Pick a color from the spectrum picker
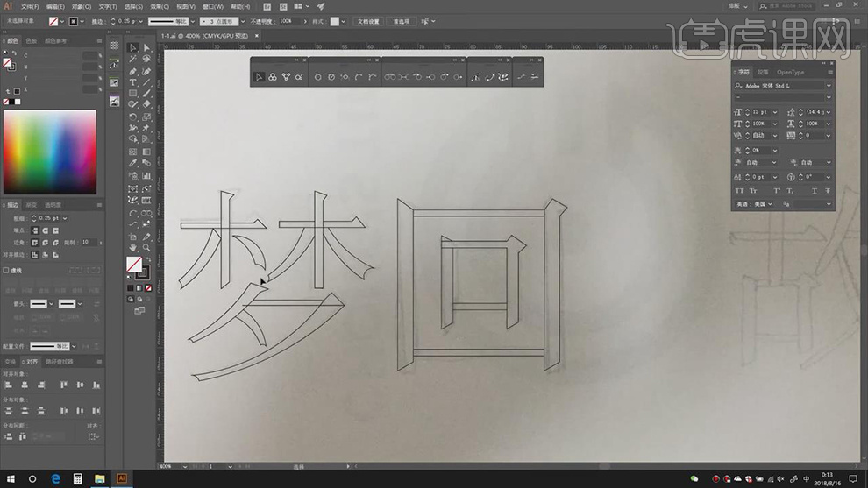The width and height of the screenshot is (868, 488). click(x=49, y=151)
